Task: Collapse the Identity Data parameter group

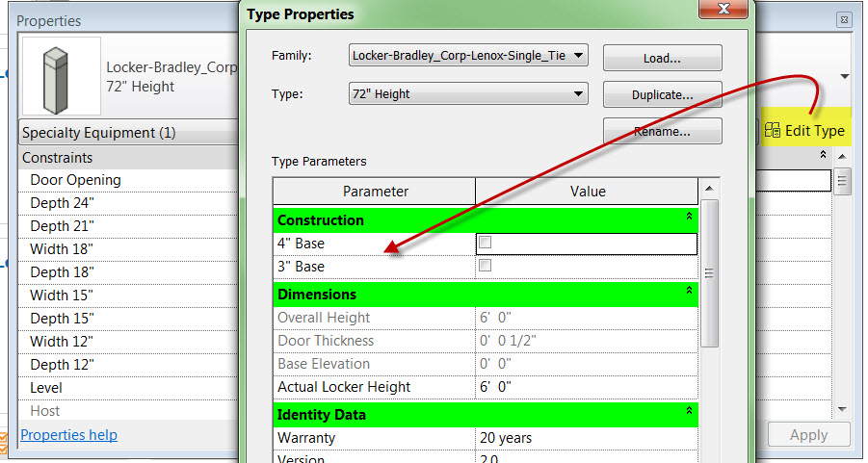Action: tap(689, 410)
